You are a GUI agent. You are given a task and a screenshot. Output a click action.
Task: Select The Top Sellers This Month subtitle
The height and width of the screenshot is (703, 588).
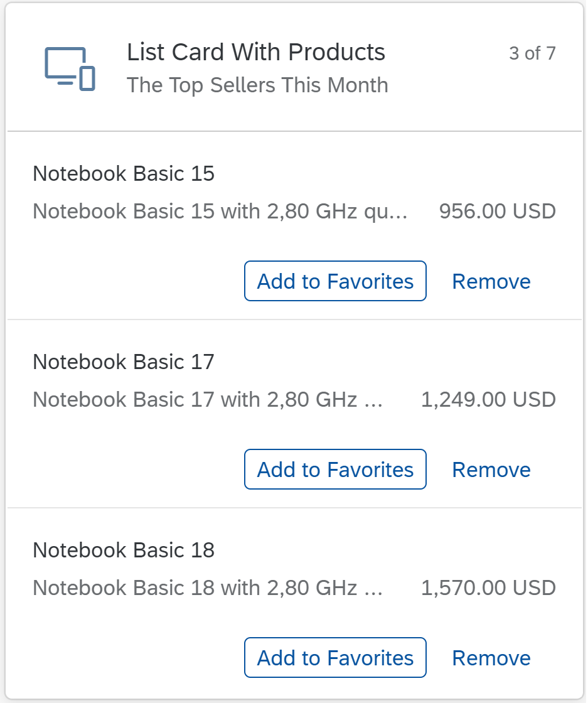pyautogui.click(x=258, y=85)
